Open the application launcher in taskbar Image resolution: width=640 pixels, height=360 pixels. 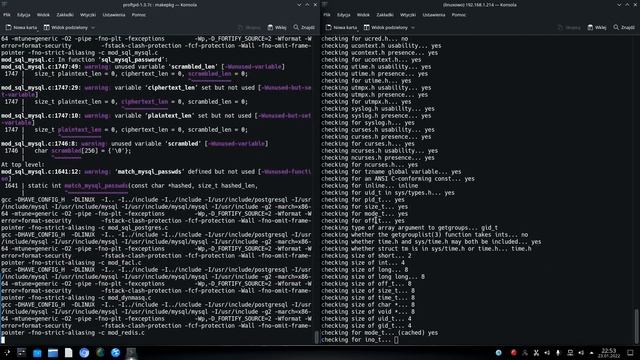tap(7, 353)
